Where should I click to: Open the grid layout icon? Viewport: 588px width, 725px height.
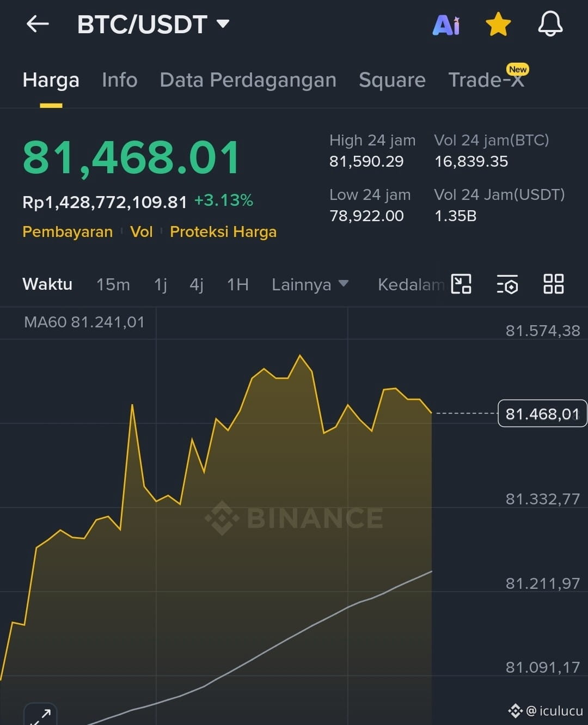(x=554, y=284)
